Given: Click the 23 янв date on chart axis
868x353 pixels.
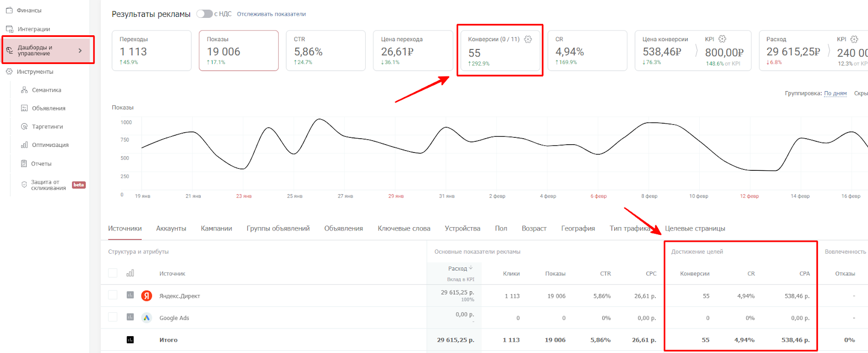Looking at the screenshot, I should (244, 196).
